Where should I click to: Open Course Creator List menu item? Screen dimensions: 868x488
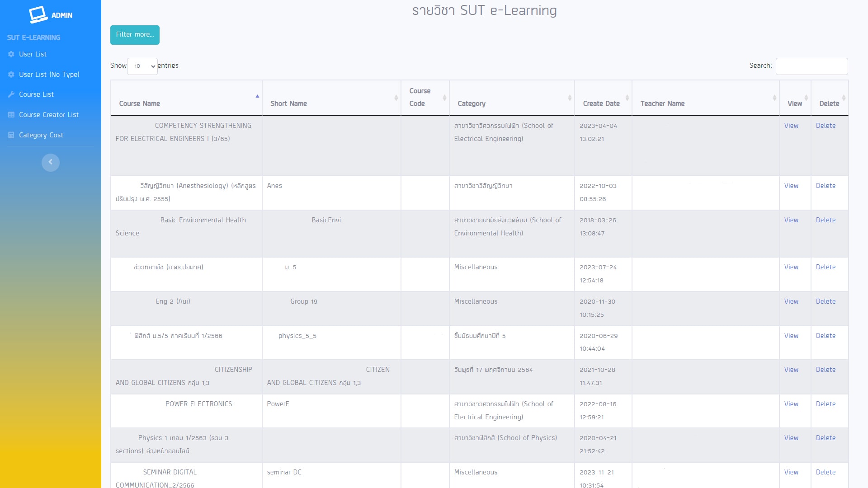click(x=49, y=115)
